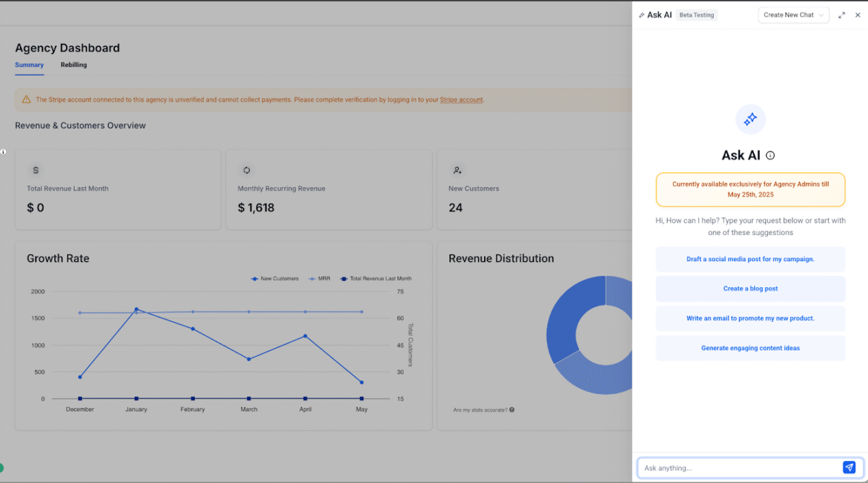868x483 pixels.
Task: Click the help icon beside 'Are my stats accurate?'
Action: coord(512,410)
